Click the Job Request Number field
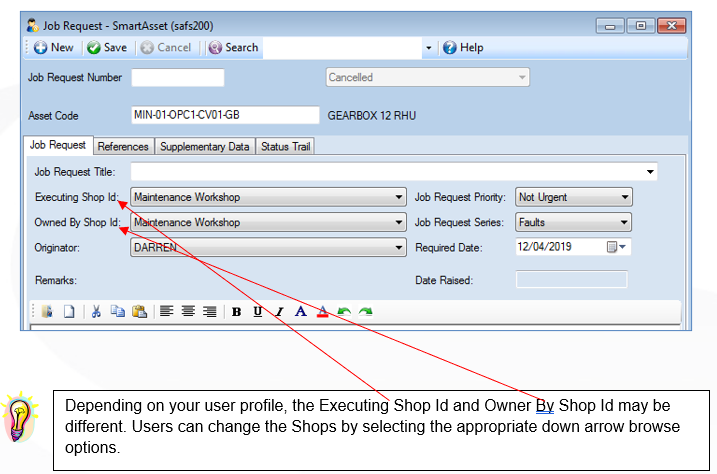The width and height of the screenshot is (717, 474). pos(178,78)
